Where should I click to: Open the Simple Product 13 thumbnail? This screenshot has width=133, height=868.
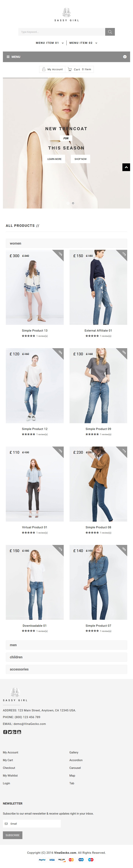35,287
